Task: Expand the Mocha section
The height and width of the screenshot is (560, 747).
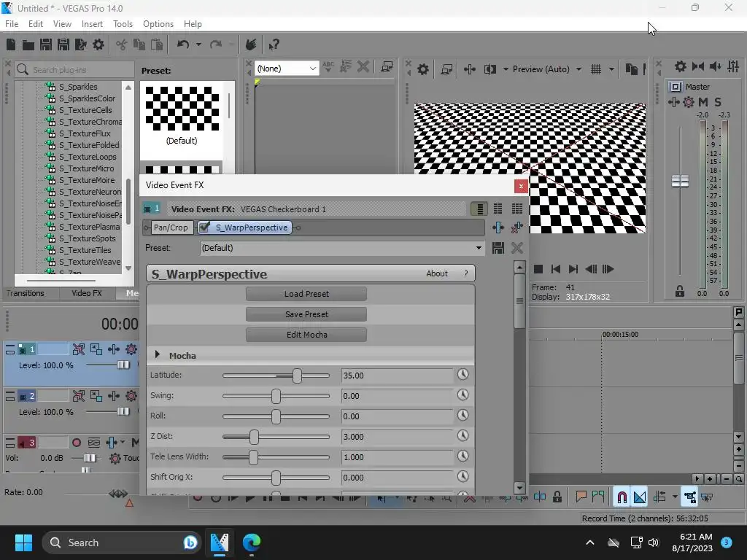Action: [x=158, y=355]
